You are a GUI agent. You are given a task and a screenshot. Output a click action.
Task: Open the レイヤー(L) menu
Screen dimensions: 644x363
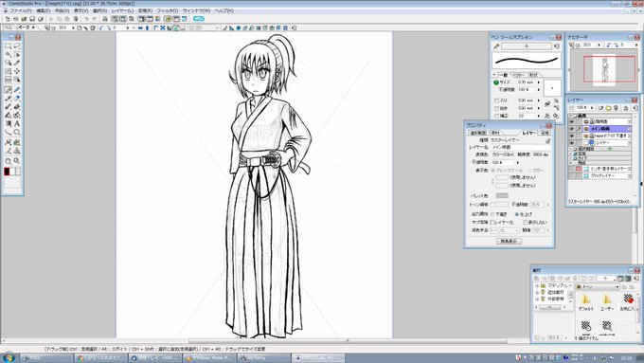click(x=122, y=10)
